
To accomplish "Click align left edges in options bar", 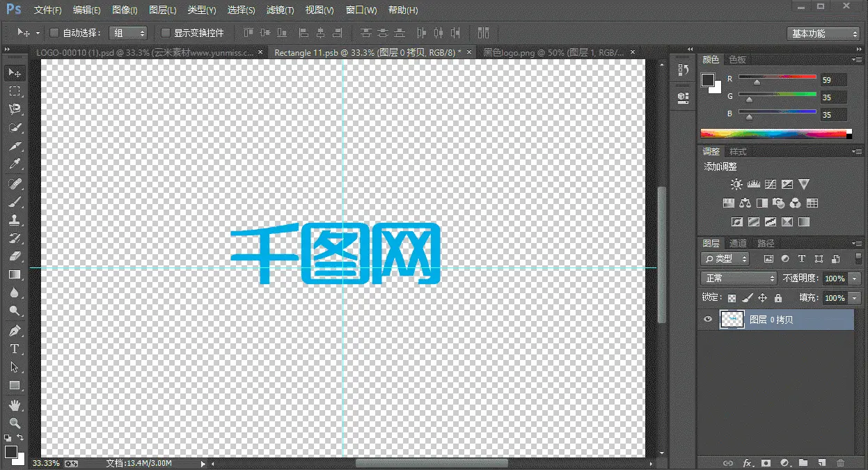I will pyautogui.click(x=304, y=33).
